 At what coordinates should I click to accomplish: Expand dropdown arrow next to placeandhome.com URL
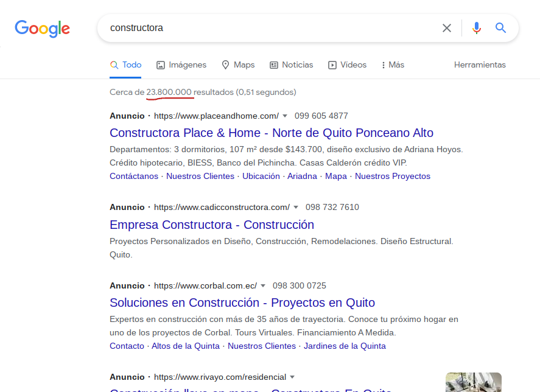pyautogui.click(x=285, y=116)
